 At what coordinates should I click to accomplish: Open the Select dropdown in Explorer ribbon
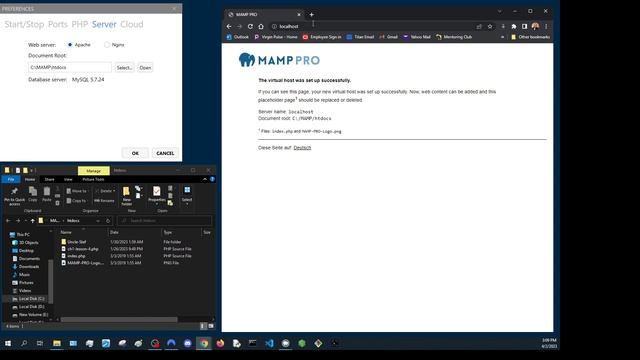pyautogui.click(x=187, y=195)
